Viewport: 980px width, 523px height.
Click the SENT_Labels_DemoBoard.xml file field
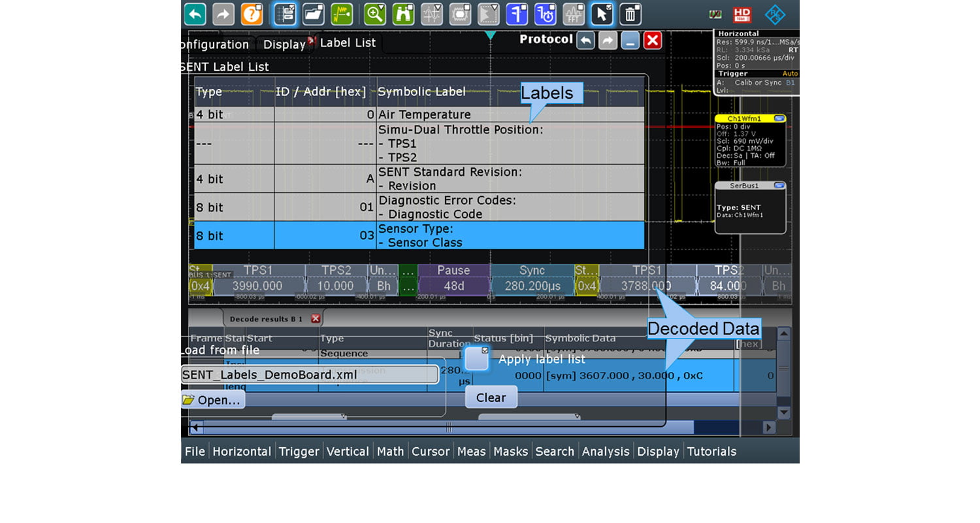(x=309, y=375)
